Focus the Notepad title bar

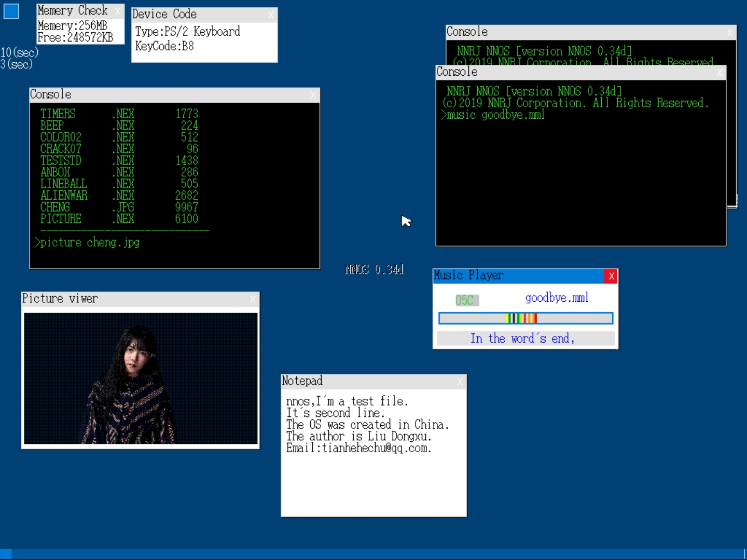(x=368, y=382)
